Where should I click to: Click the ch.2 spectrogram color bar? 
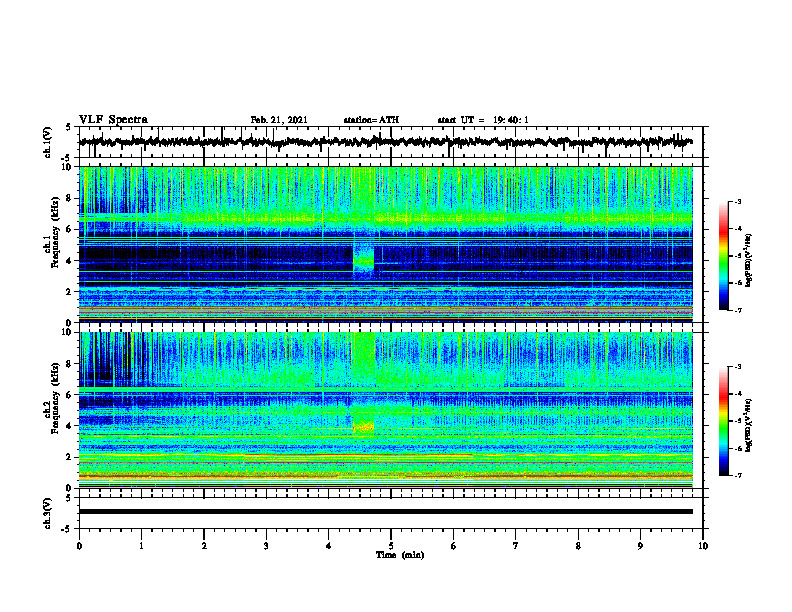[x=724, y=421]
